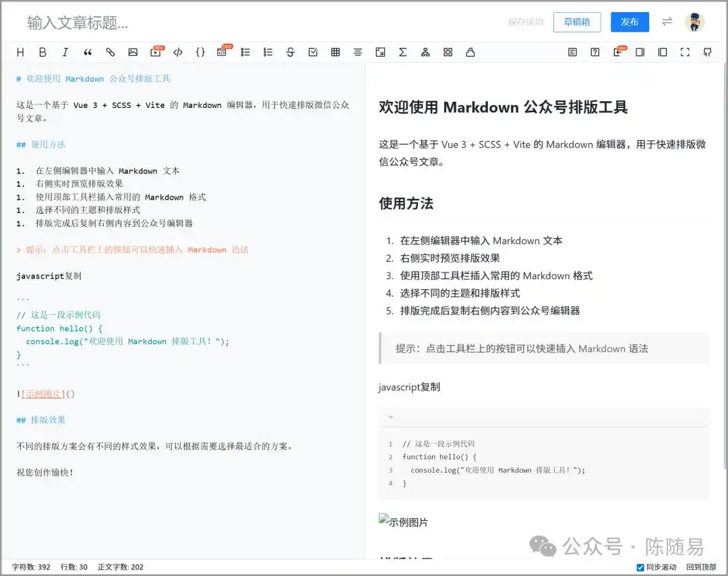Insert a task list using the checkbox icon
728x576 pixels.
(x=312, y=52)
